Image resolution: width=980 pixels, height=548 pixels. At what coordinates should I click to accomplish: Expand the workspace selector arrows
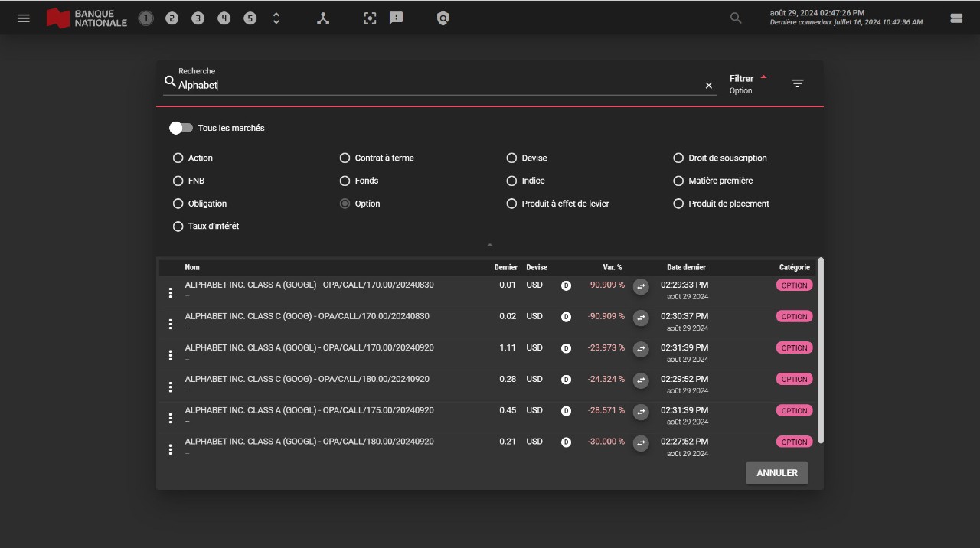tap(276, 18)
